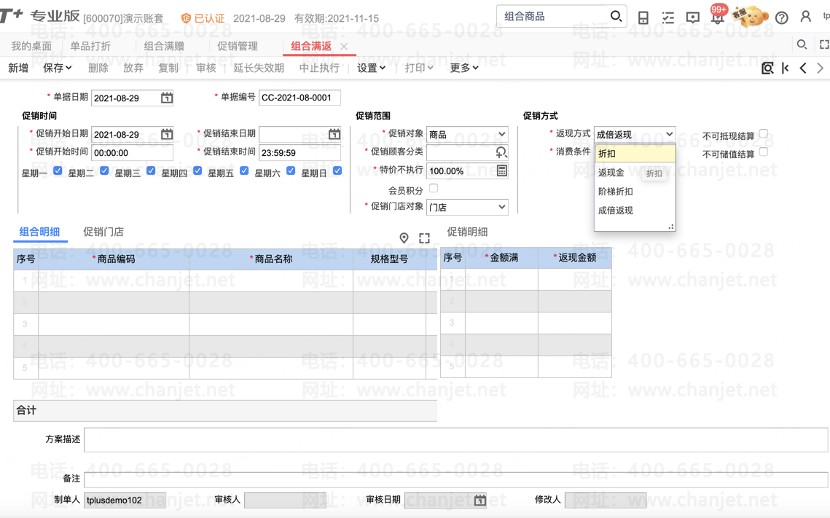Click 删除 toolbar button

tap(98, 68)
